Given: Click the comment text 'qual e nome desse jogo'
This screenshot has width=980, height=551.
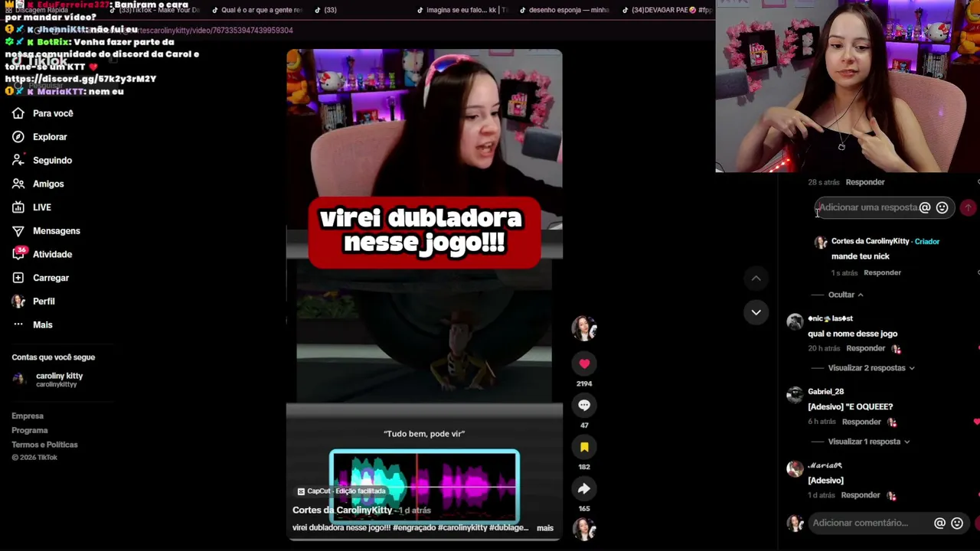Looking at the screenshot, I should pyautogui.click(x=852, y=334).
